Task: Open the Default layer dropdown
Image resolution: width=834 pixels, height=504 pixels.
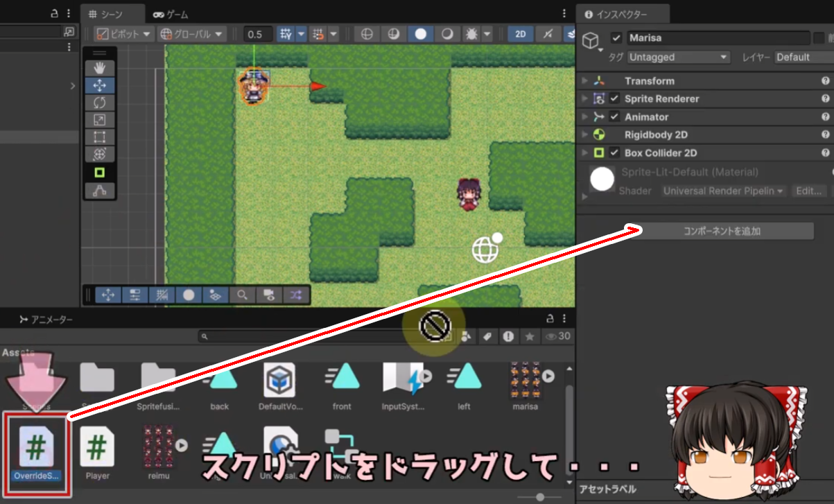Action: click(804, 57)
